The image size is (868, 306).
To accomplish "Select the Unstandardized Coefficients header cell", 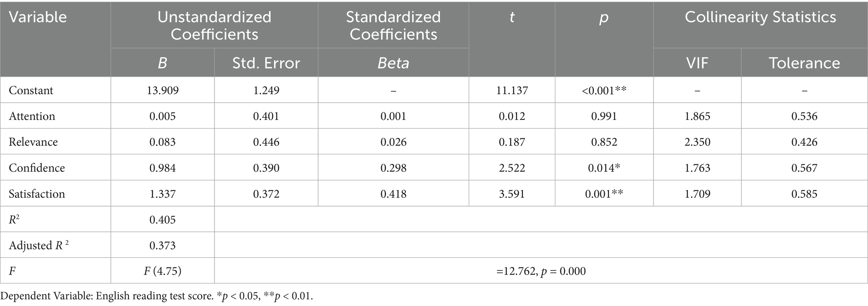I will [214, 25].
